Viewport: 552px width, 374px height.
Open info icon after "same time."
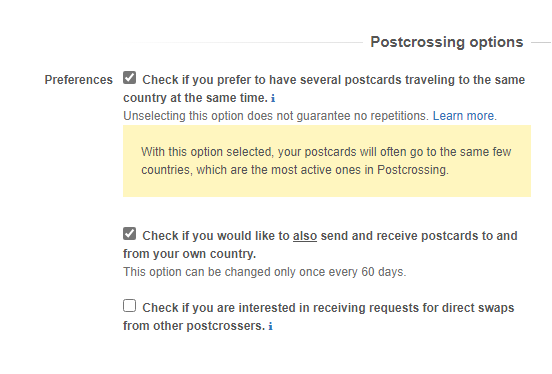tap(273, 98)
